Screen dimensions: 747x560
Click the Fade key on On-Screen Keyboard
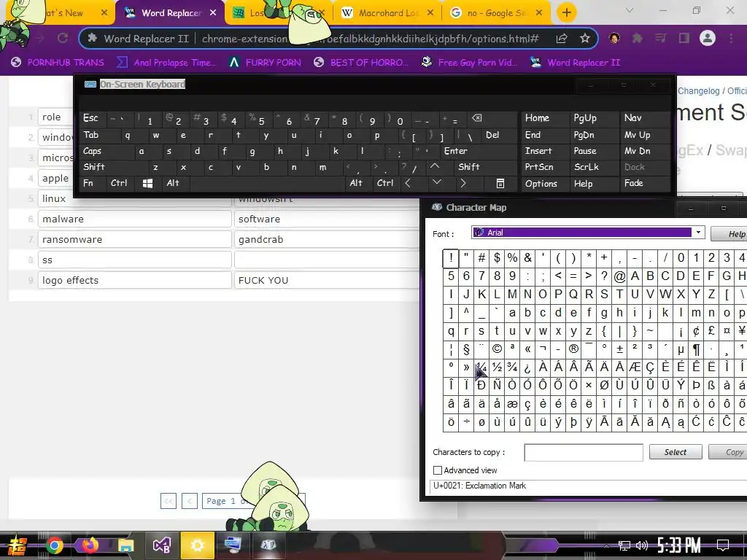click(644, 183)
